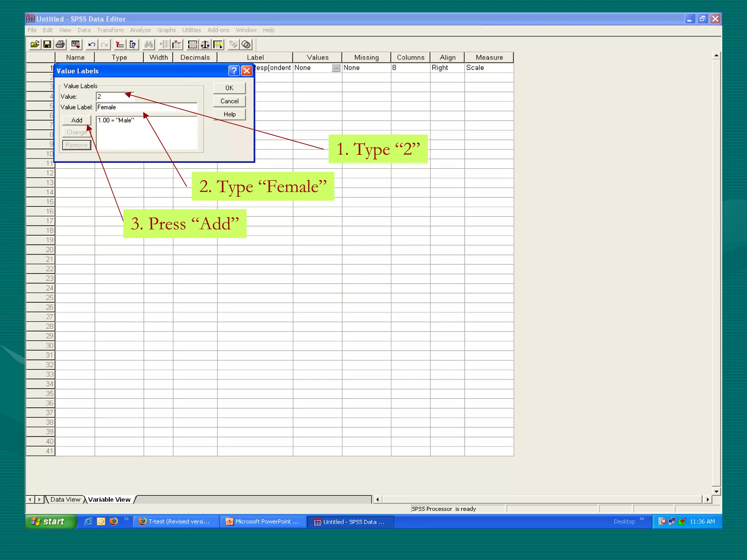Click the Select Cases icon
The height and width of the screenshot is (560, 747).
click(x=218, y=44)
